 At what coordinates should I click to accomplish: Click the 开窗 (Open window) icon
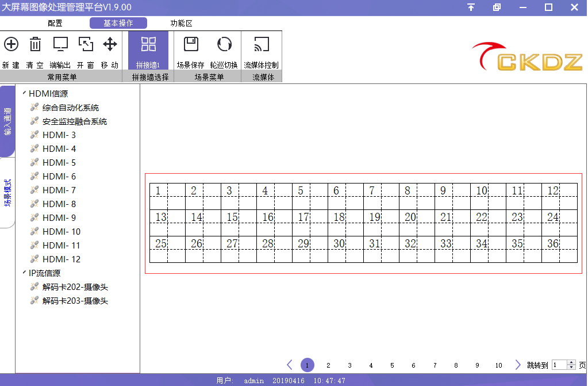[x=85, y=44]
